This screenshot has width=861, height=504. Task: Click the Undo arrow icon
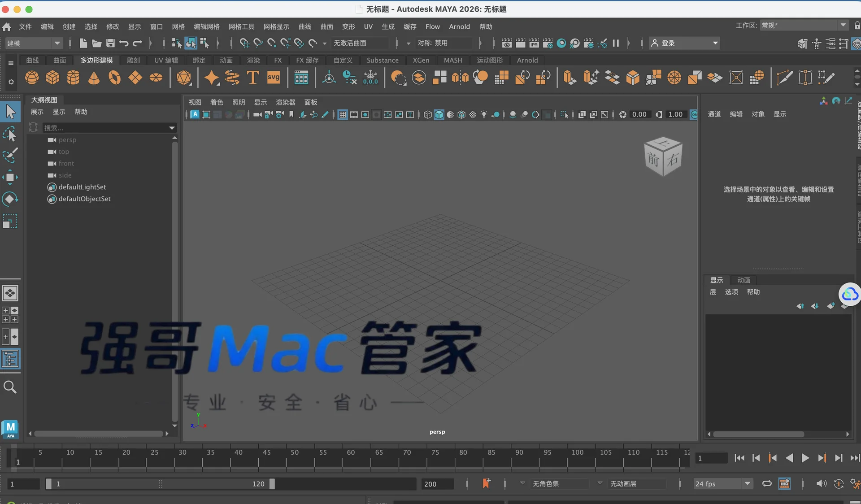(124, 43)
